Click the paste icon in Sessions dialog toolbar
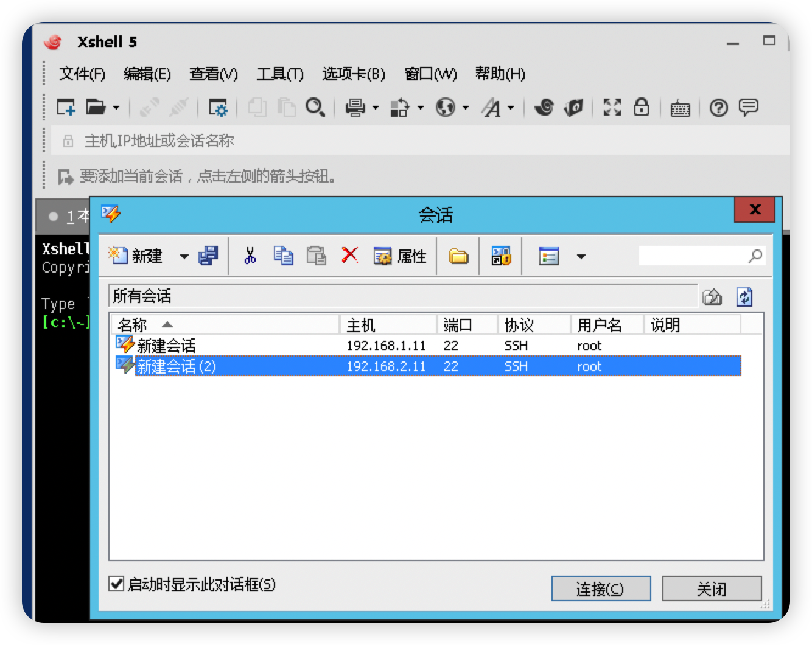Screen dimensions: 812x645 pos(316,256)
